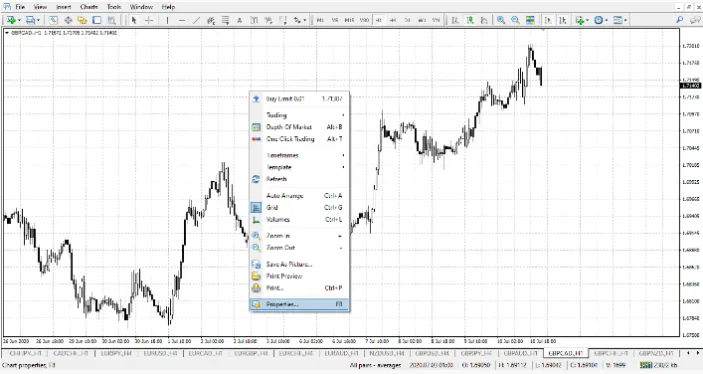Switch chart type to Line Chart

click(x=484, y=20)
